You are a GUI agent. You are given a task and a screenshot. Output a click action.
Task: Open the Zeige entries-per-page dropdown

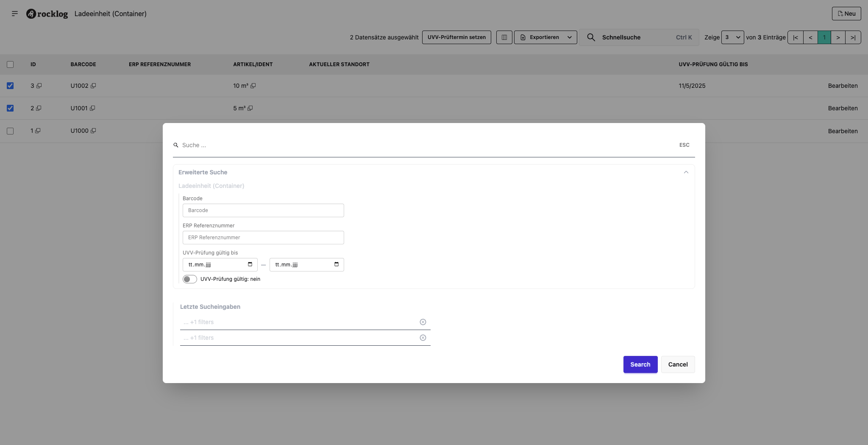[732, 37]
